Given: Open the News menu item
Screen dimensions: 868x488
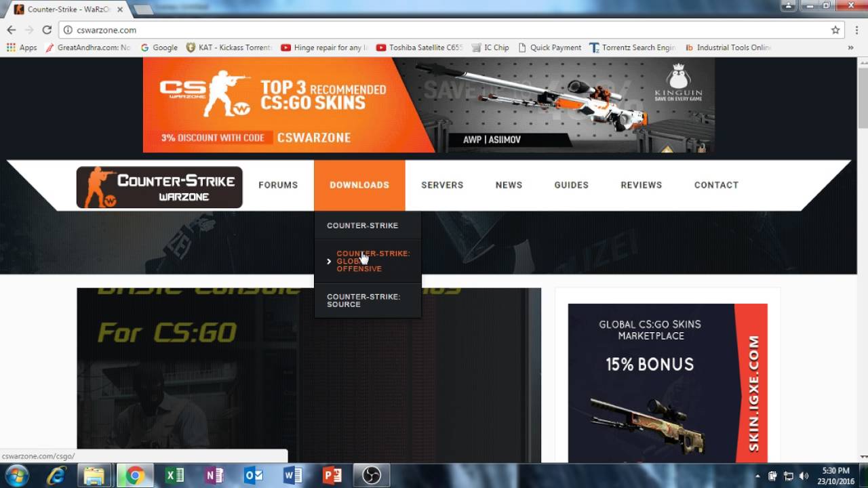Looking at the screenshot, I should point(509,185).
